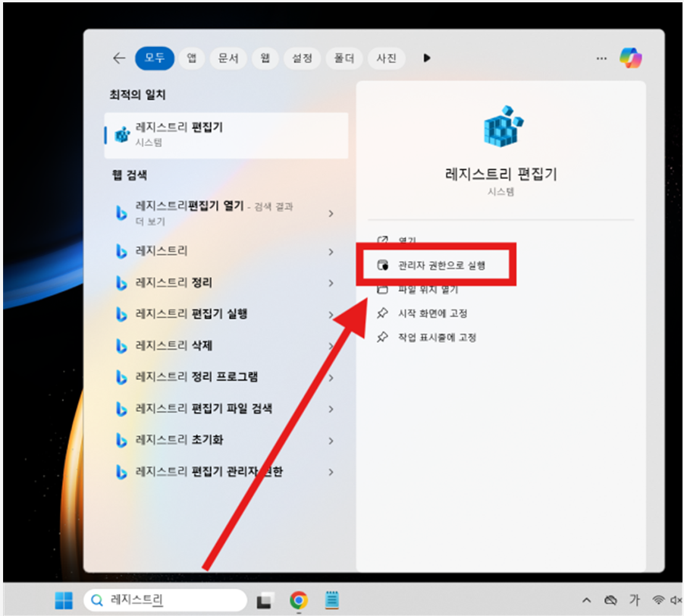
Task: Expand the system tray hidden icons chevron
Action: tap(586, 599)
